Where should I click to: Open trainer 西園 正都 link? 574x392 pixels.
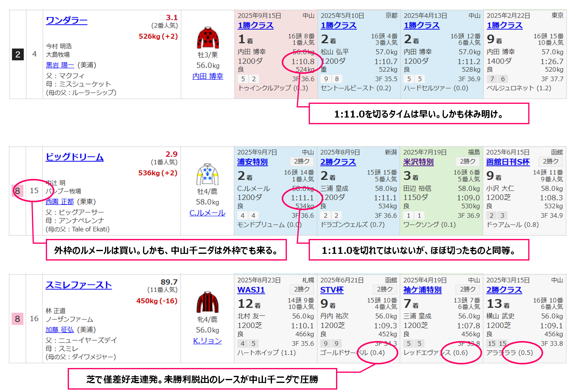pos(59,202)
